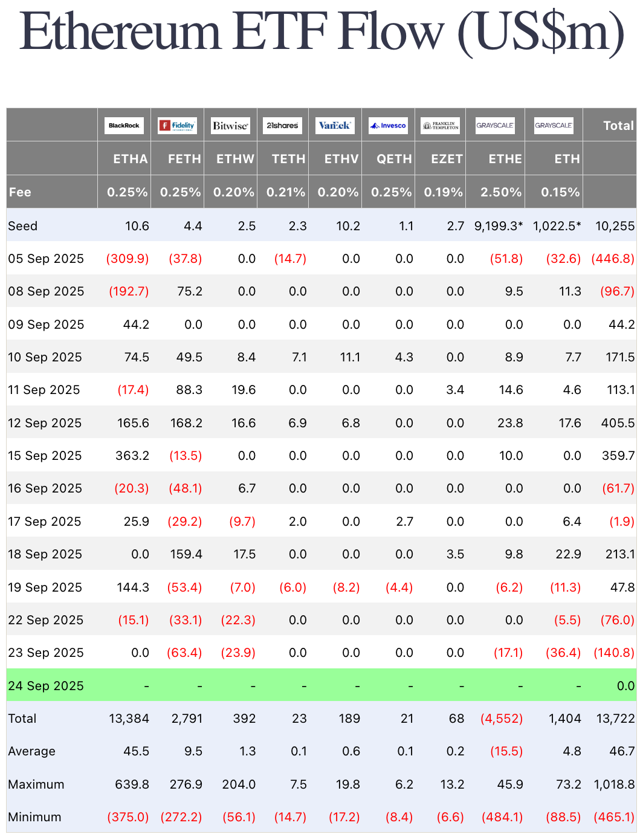Select the 09 Sep 2025 row date

46,325
